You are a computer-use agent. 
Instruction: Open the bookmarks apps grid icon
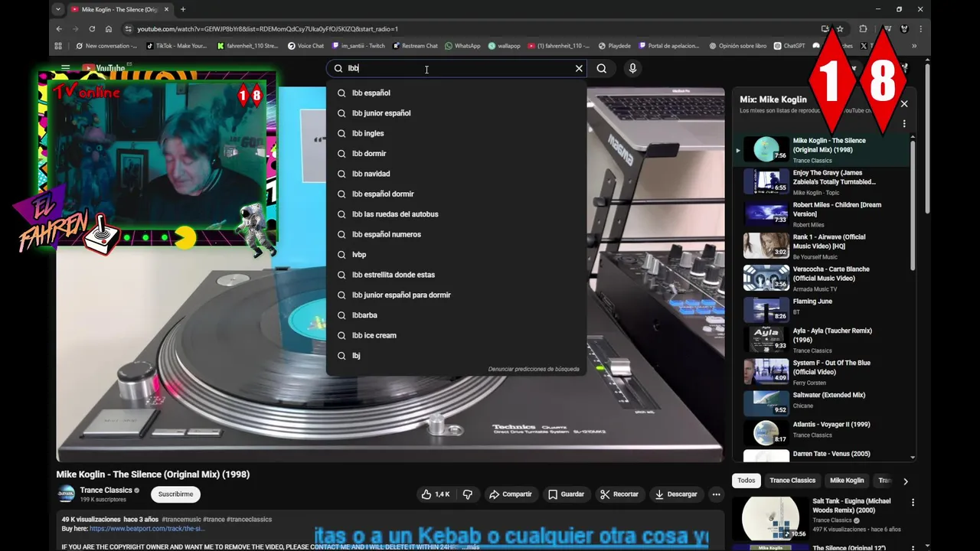coord(58,46)
